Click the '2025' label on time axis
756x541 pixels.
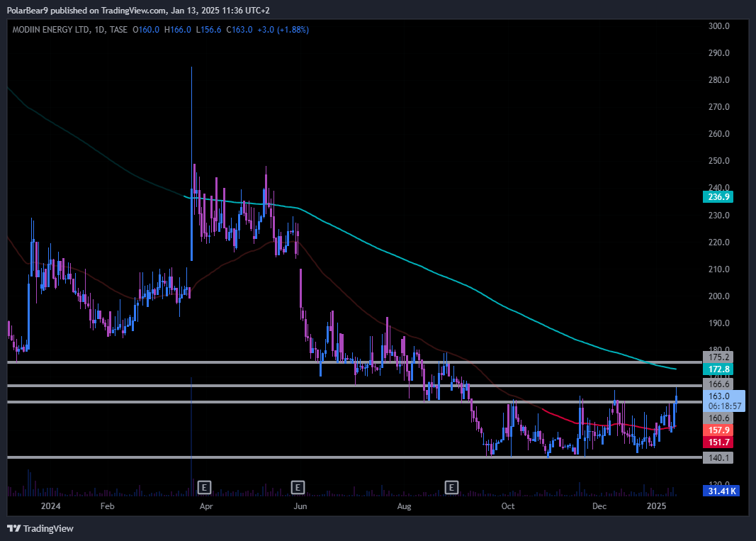pos(656,506)
